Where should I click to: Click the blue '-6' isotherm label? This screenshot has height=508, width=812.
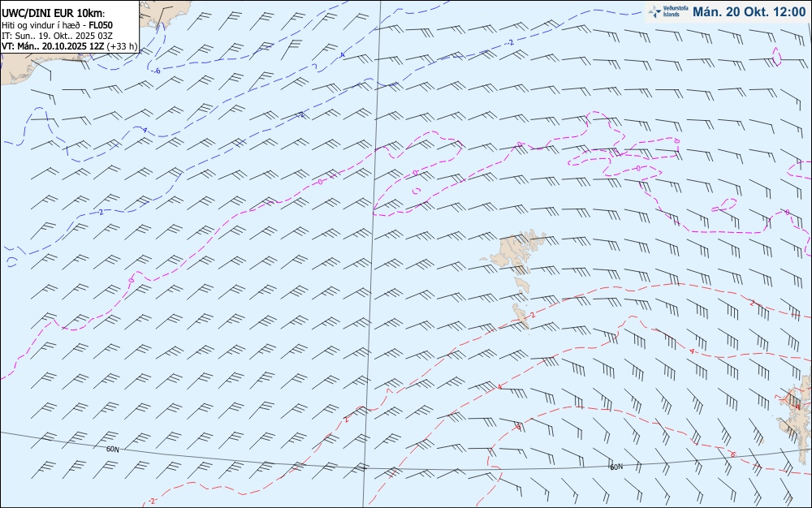157,71
